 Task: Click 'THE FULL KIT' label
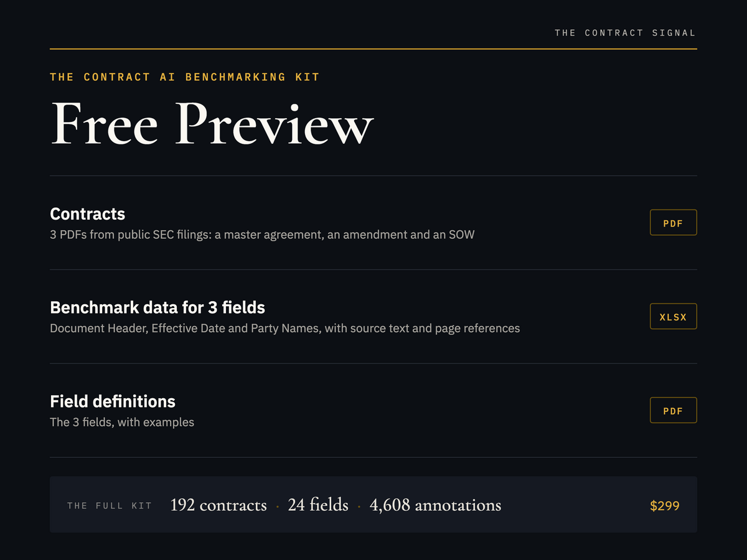point(110,506)
